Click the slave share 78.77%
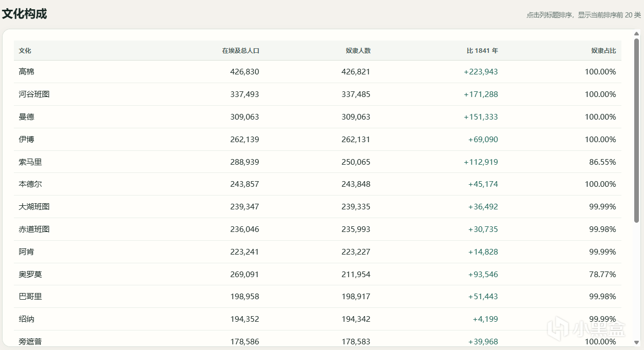This screenshot has width=644, height=350. point(602,275)
